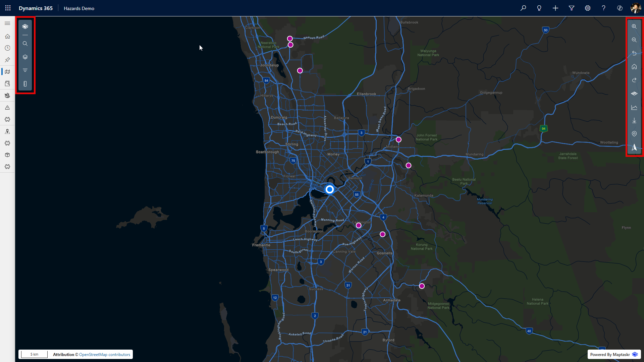Open the Recent items in sidebar
The height and width of the screenshot is (362, 644).
pyautogui.click(x=7, y=48)
